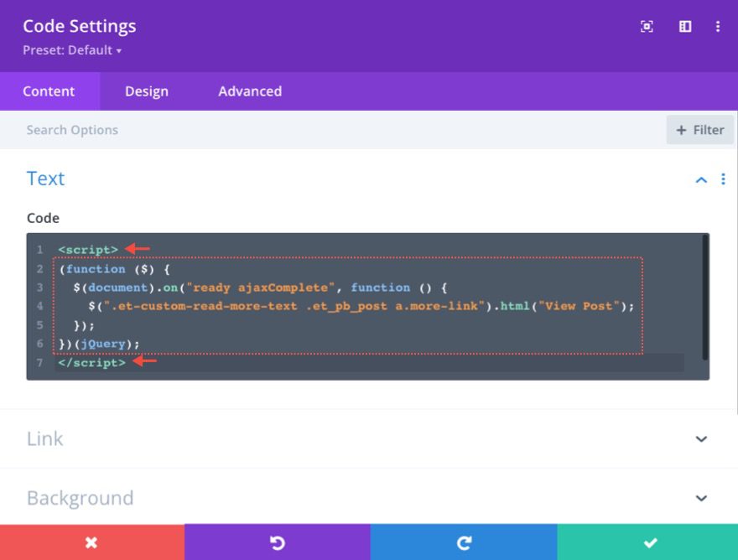Expand the Link section
Image resolution: width=738 pixels, height=560 pixels.
click(x=701, y=438)
